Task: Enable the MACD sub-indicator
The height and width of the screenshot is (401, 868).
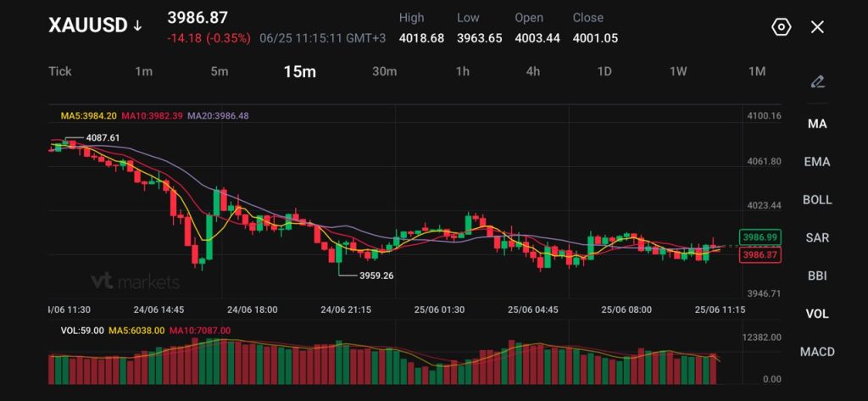Action: pos(817,352)
